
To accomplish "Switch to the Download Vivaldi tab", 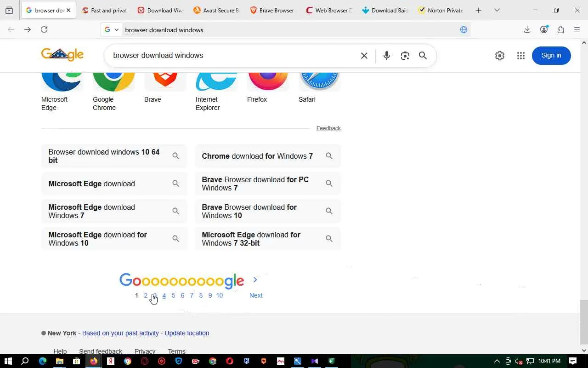I will tap(160, 10).
